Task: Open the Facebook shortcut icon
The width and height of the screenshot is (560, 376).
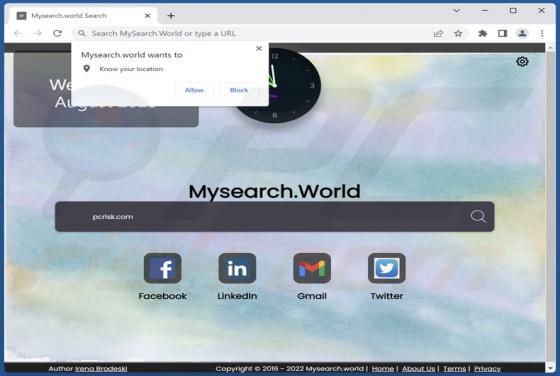Action: click(x=162, y=268)
